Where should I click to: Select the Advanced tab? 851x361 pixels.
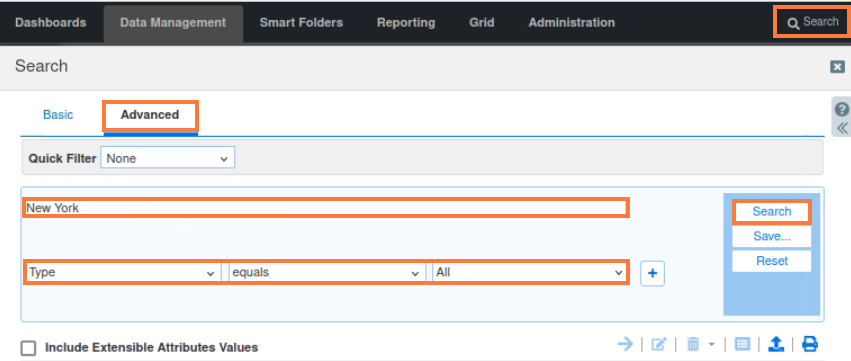pos(150,115)
